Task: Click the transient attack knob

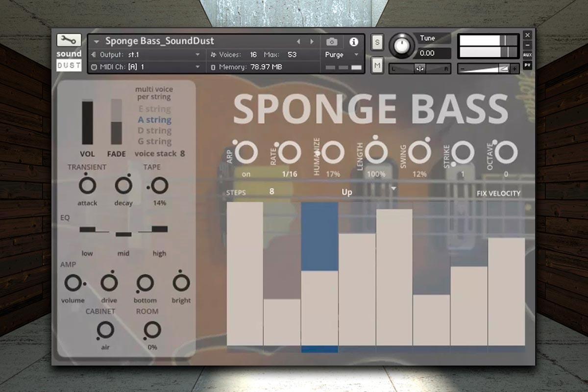Action: (x=87, y=185)
